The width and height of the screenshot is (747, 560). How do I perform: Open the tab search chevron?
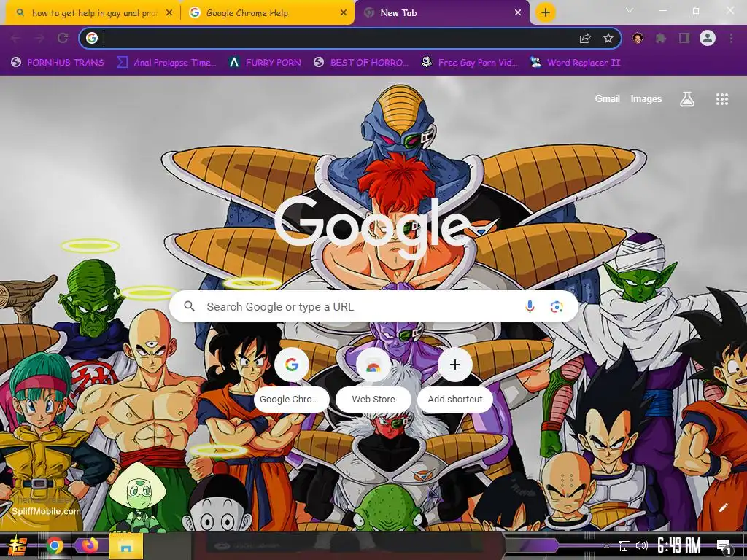tap(630, 10)
